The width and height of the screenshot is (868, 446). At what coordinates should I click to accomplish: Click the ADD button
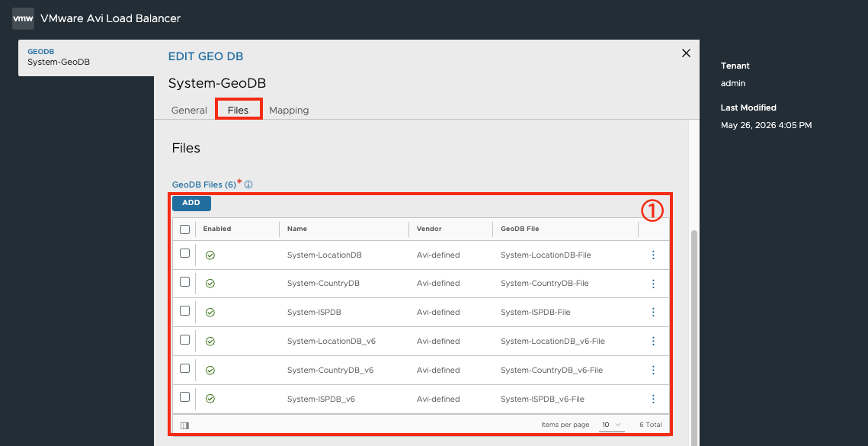click(x=191, y=203)
